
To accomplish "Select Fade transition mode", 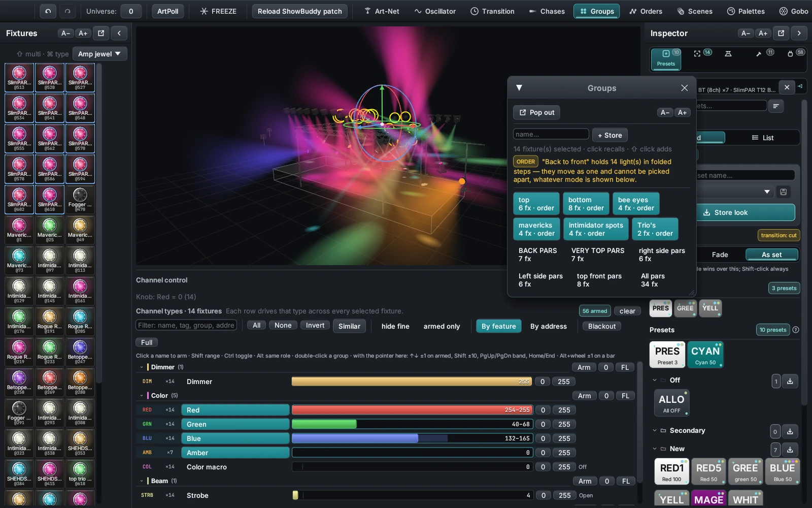I will point(720,255).
